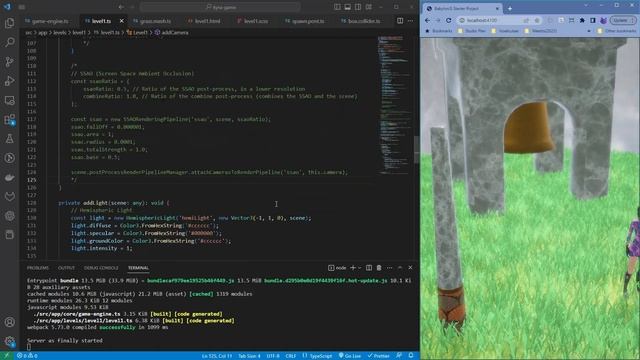Viewport: 640px width, 360px height.
Task: Change the UTF-8 file encoding
Action: 273,356
